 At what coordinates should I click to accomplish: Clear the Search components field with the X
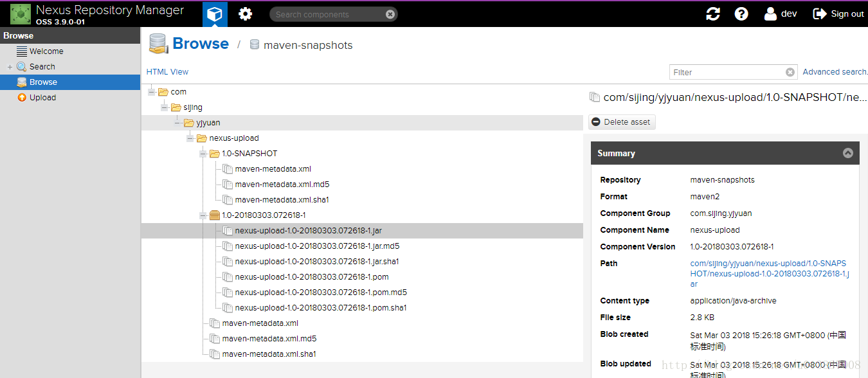tap(391, 14)
